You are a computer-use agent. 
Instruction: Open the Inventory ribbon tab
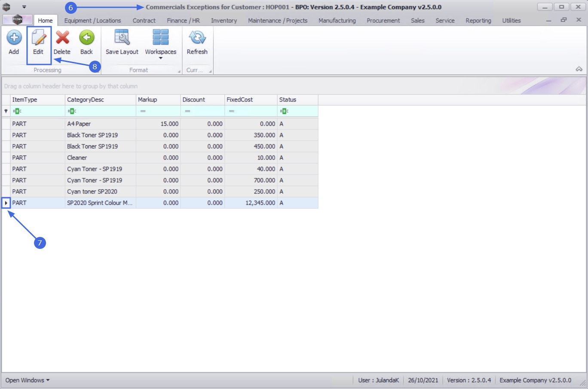(224, 21)
